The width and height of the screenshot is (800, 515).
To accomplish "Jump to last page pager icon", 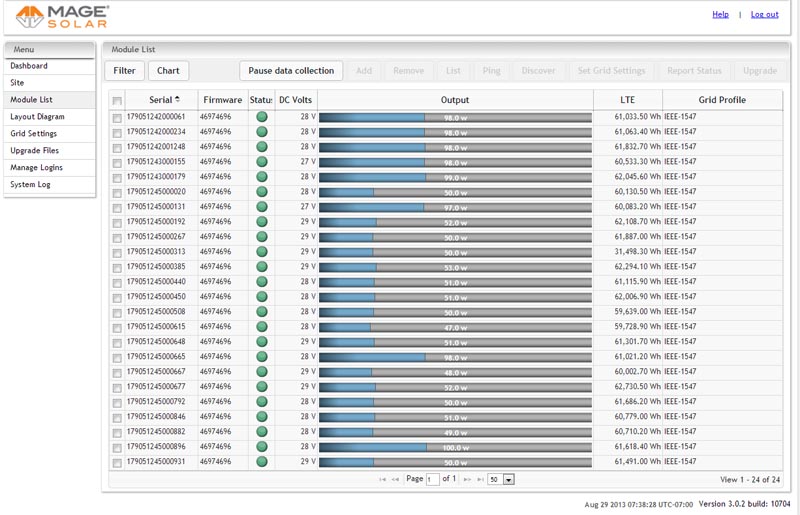I will 480,480.
